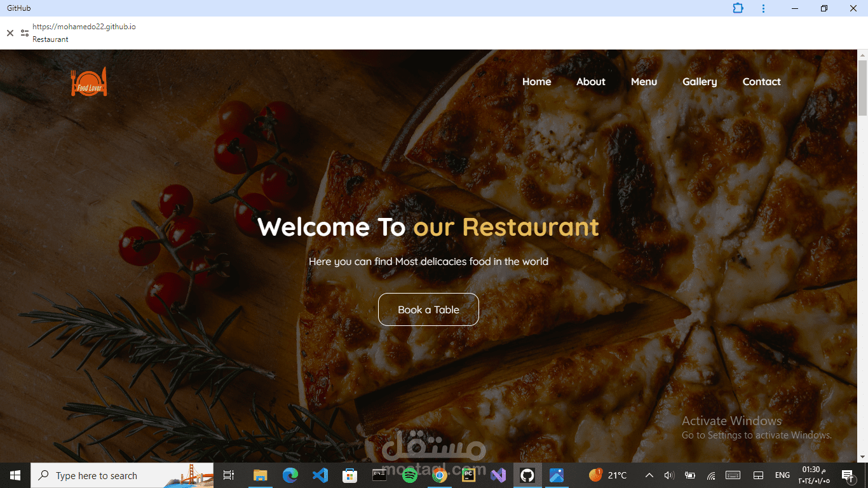Open Task View in the taskbar
The width and height of the screenshot is (868, 488).
[229, 475]
